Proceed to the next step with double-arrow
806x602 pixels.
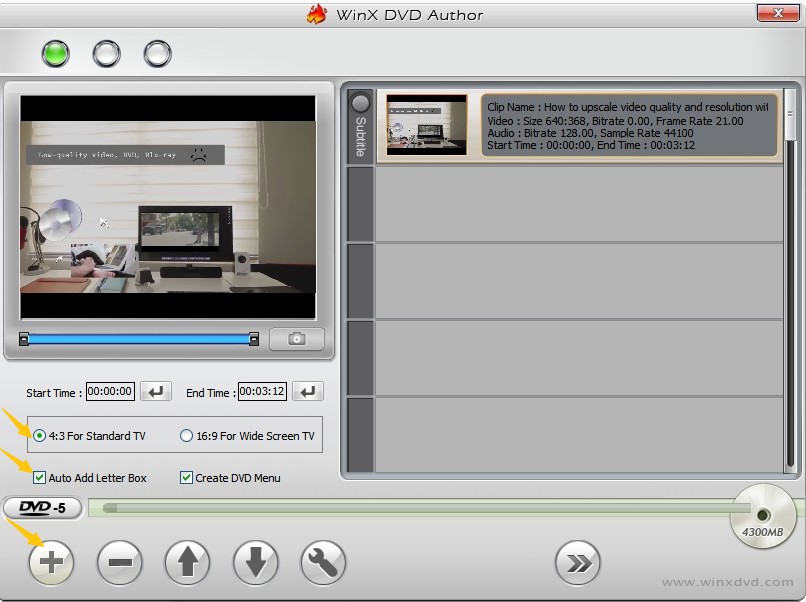click(x=577, y=563)
